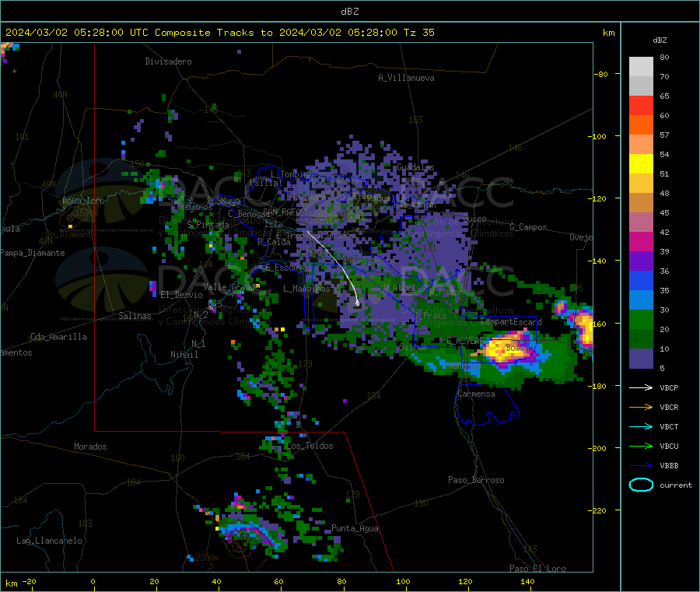Click the 'El_Desvio' map label
Screen dimensions: 700x592
click(x=181, y=295)
